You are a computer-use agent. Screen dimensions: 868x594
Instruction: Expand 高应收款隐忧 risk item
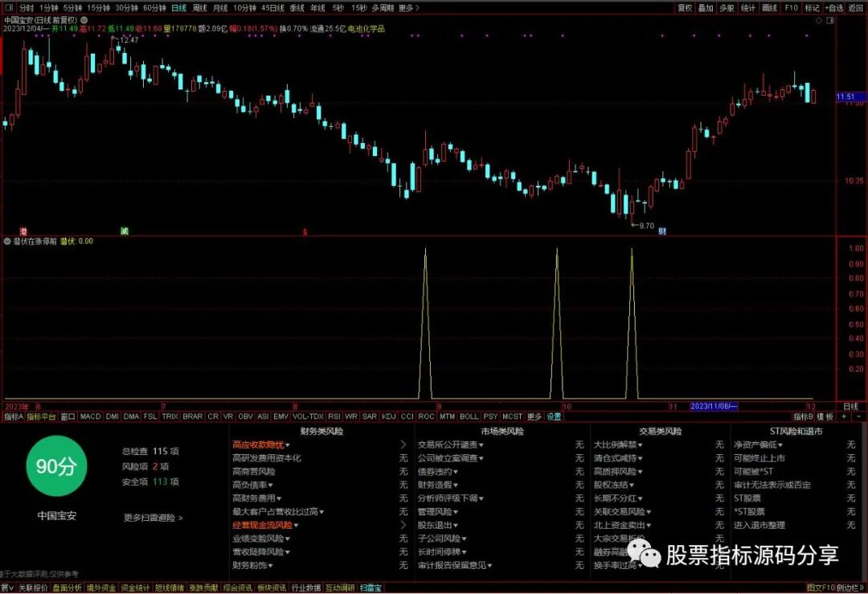260,444
